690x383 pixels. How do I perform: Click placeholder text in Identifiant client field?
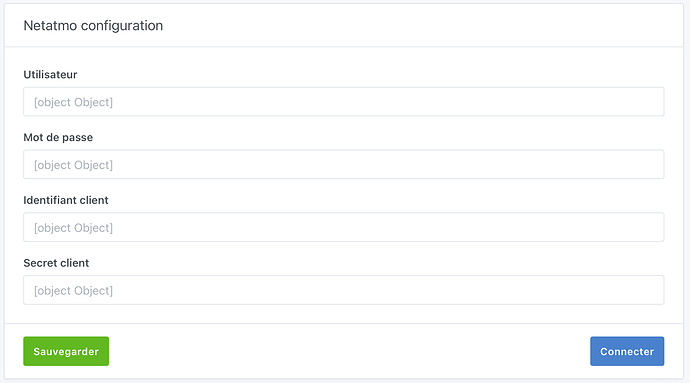point(73,228)
